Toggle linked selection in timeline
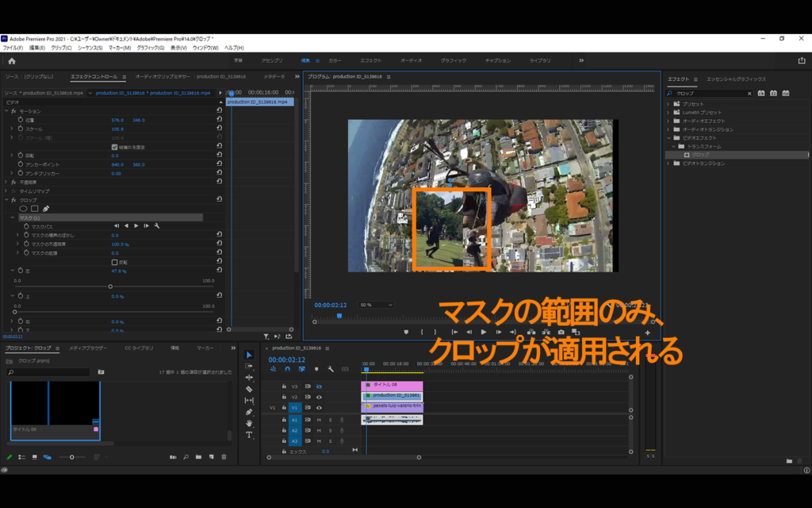This screenshot has width=812, height=508. click(x=301, y=370)
